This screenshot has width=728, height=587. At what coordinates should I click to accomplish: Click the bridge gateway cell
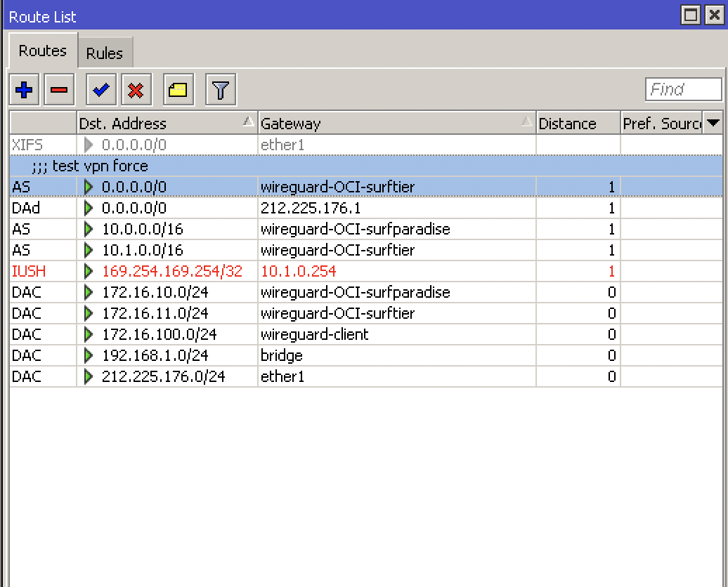pyautogui.click(x=397, y=355)
